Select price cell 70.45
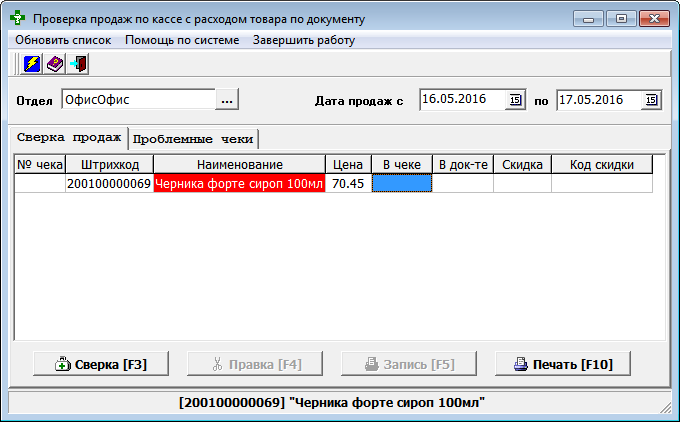 348,183
